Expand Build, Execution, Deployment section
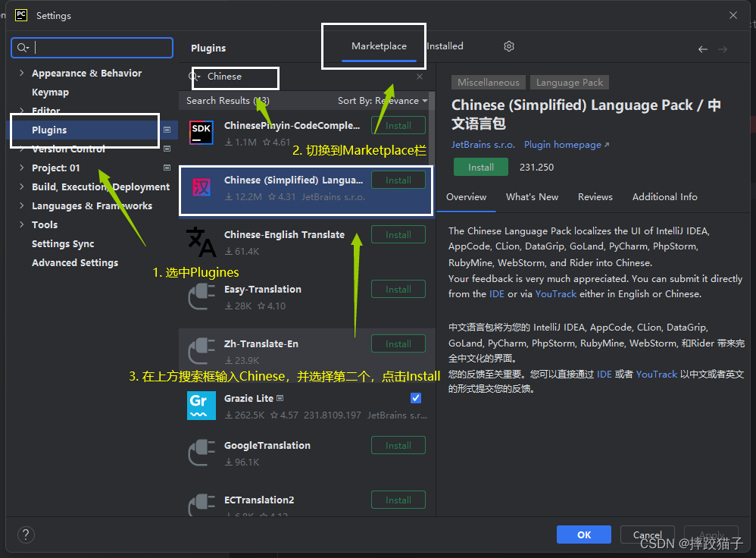 21,187
